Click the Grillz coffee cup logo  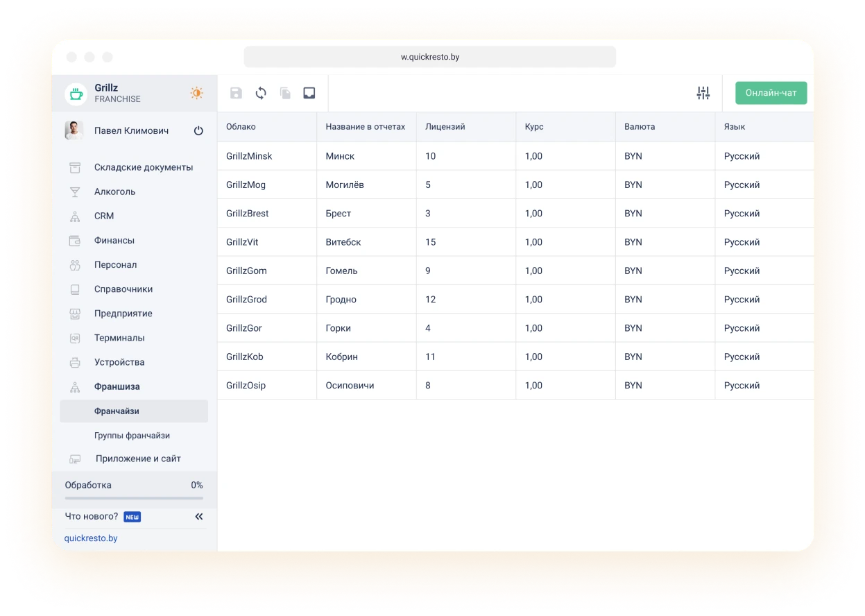[x=76, y=94]
